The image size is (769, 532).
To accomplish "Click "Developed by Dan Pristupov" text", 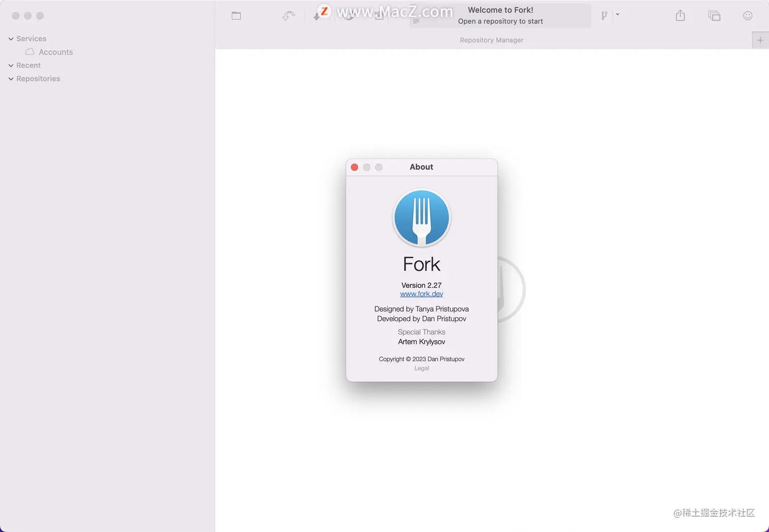I will (422, 319).
